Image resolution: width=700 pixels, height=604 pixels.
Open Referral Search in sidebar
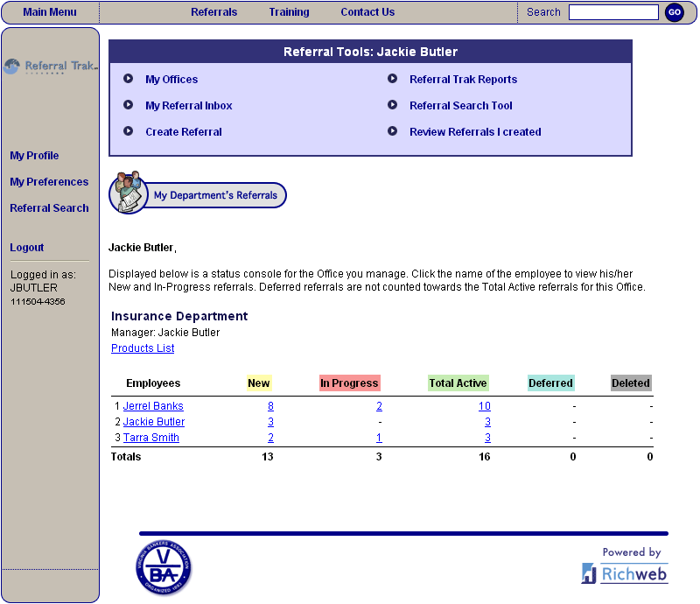point(49,208)
